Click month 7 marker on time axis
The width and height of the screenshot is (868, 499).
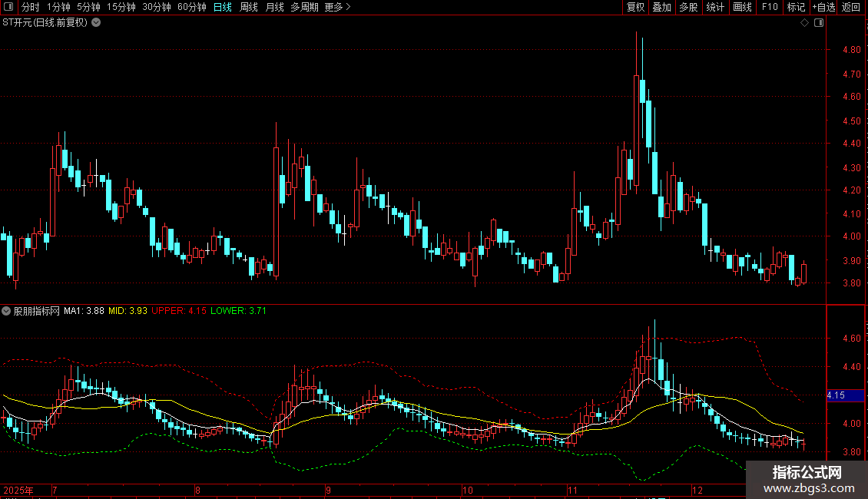[55, 490]
